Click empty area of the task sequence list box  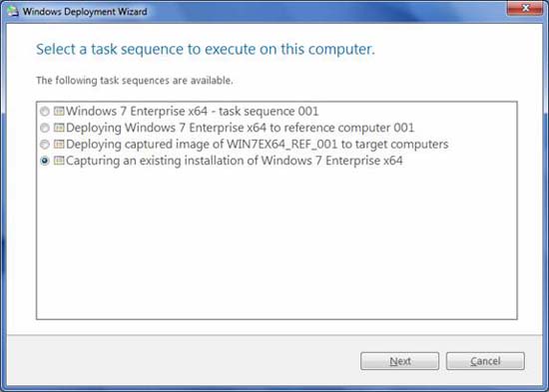[x=276, y=245]
